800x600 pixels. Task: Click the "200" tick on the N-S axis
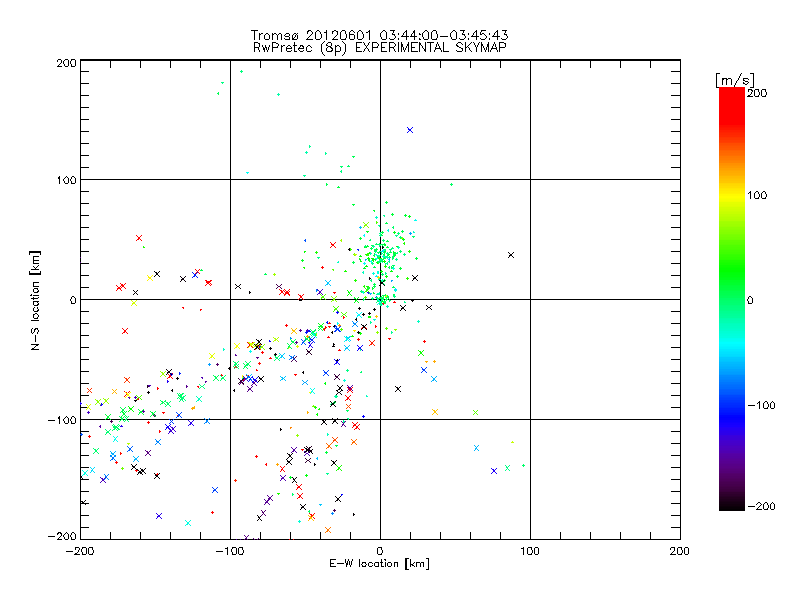point(66,63)
